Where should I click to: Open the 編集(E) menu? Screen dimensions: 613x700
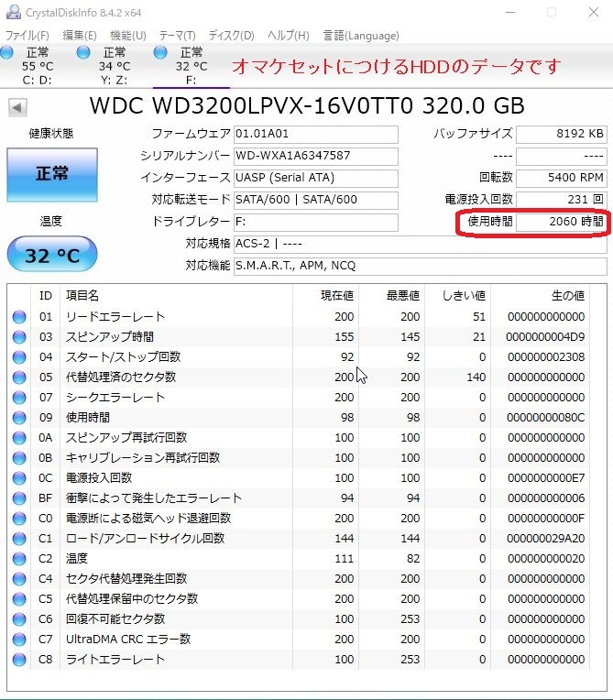[80, 35]
